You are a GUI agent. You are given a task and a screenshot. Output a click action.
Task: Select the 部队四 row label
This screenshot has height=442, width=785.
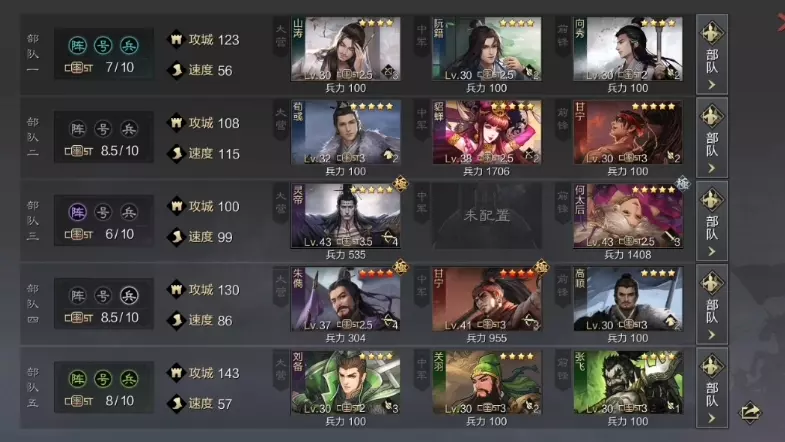[x=33, y=304]
